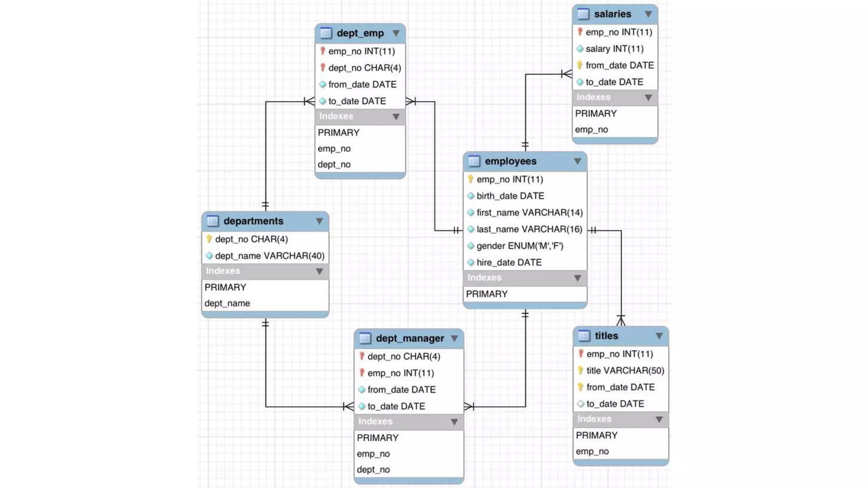
Task: Collapse the Indexes section of salaries
Action: click(648, 98)
